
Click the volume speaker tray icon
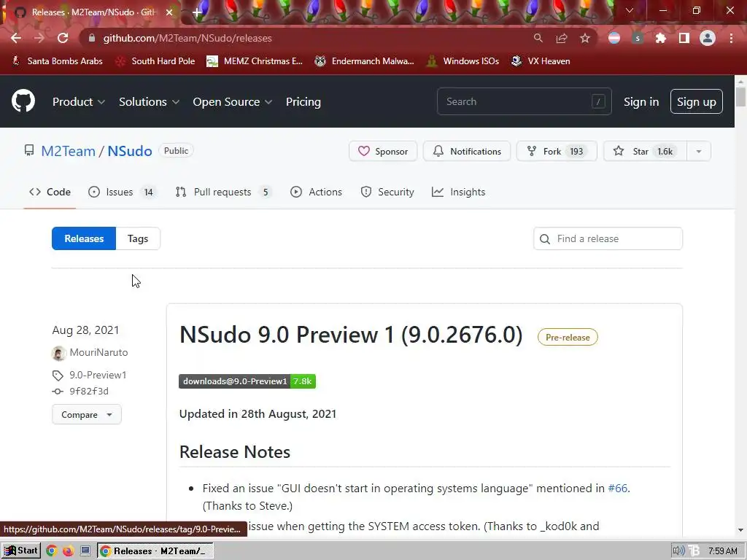(x=678, y=551)
